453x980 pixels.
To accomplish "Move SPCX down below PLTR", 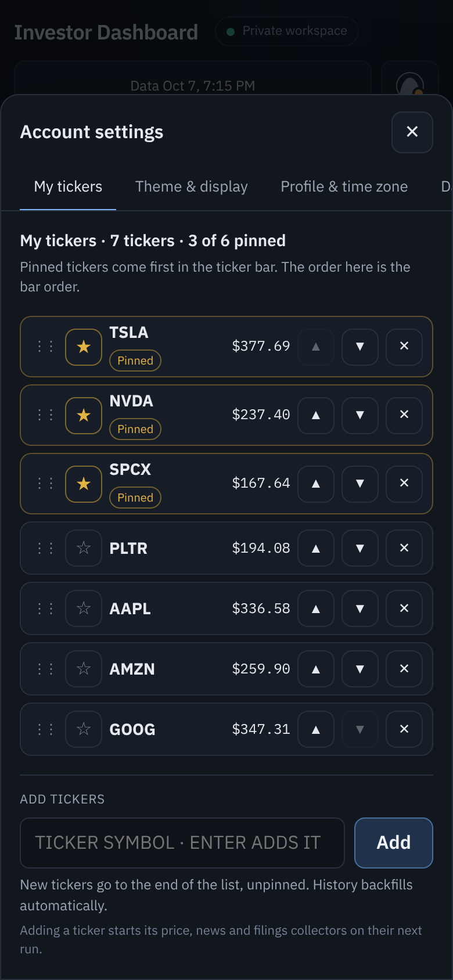I will [360, 484].
